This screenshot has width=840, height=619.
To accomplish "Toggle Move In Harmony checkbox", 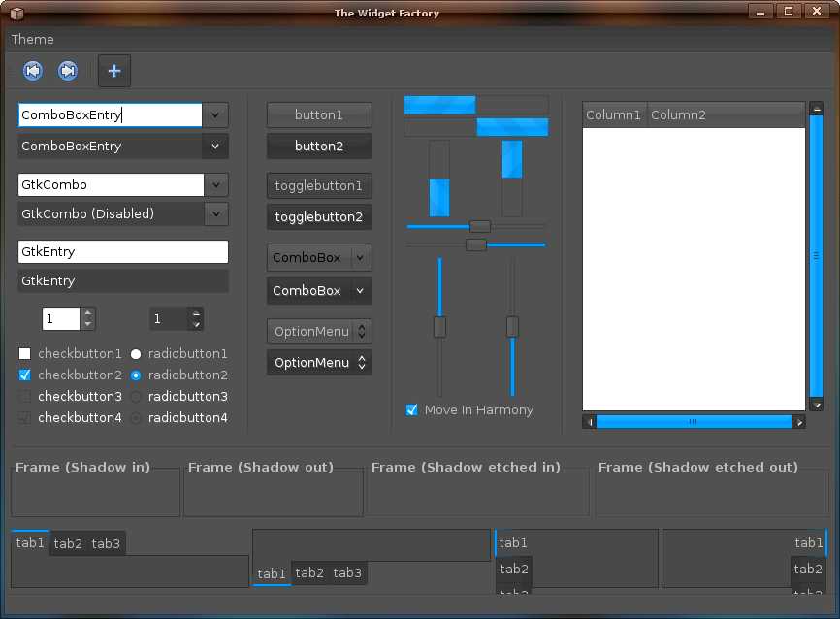I will (411, 410).
